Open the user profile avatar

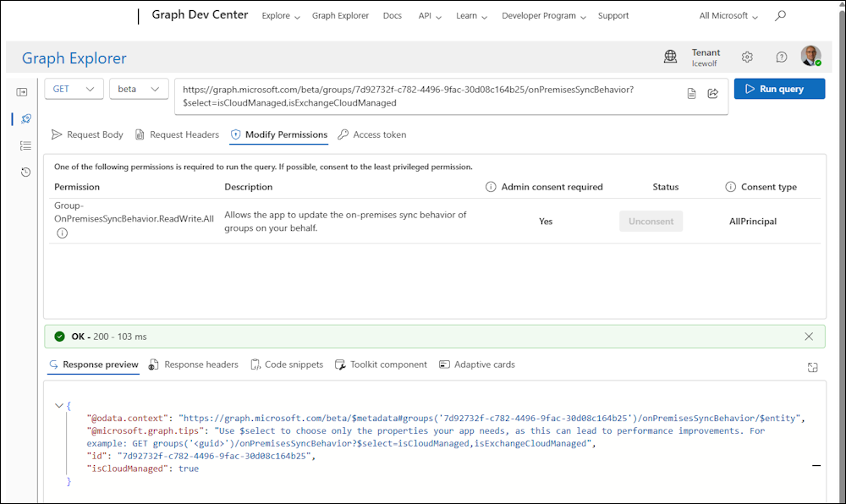[x=810, y=57]
